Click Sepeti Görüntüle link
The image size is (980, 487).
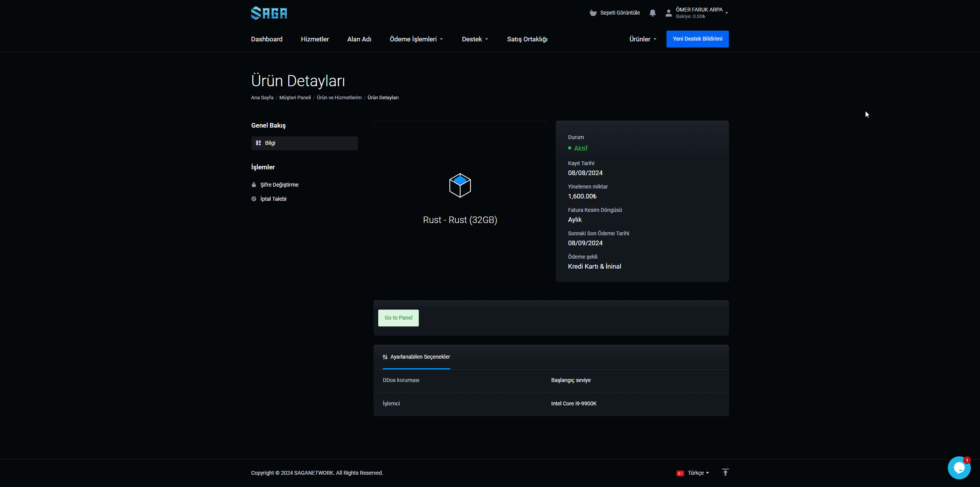point(620,13)
